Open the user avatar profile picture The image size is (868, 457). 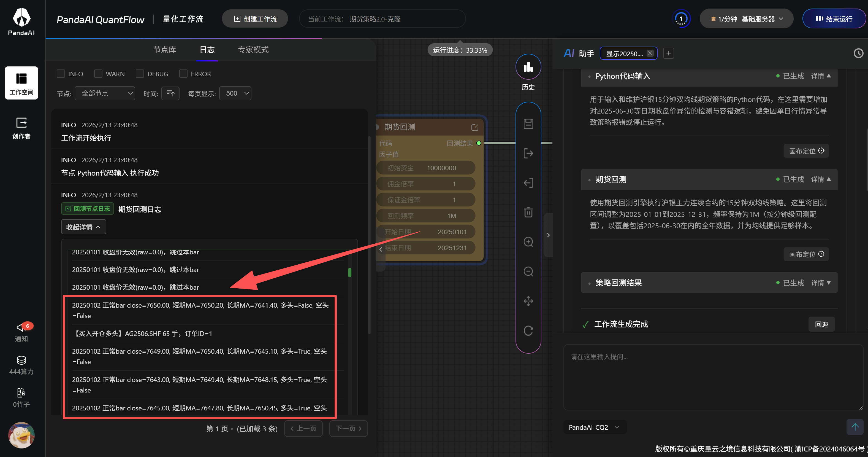21,435
